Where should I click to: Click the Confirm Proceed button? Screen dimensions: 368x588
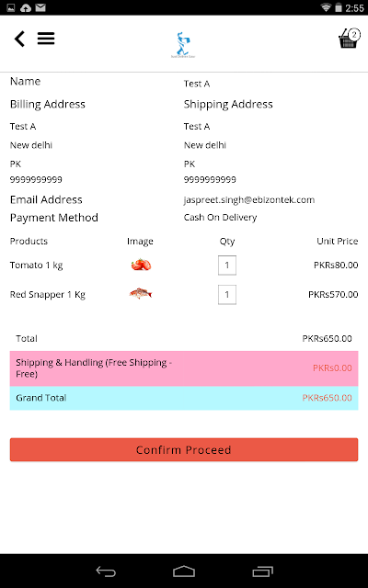click(184, 449)
